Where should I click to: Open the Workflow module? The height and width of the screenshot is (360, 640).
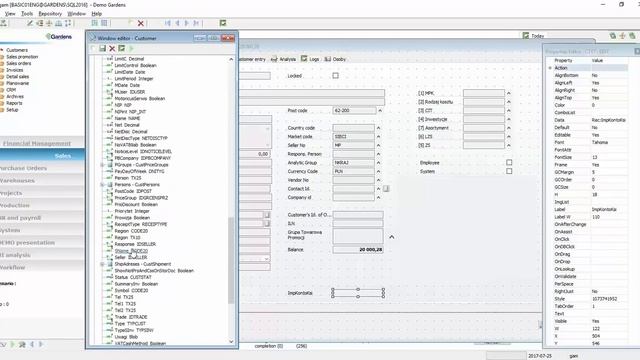tap(42, 267)
